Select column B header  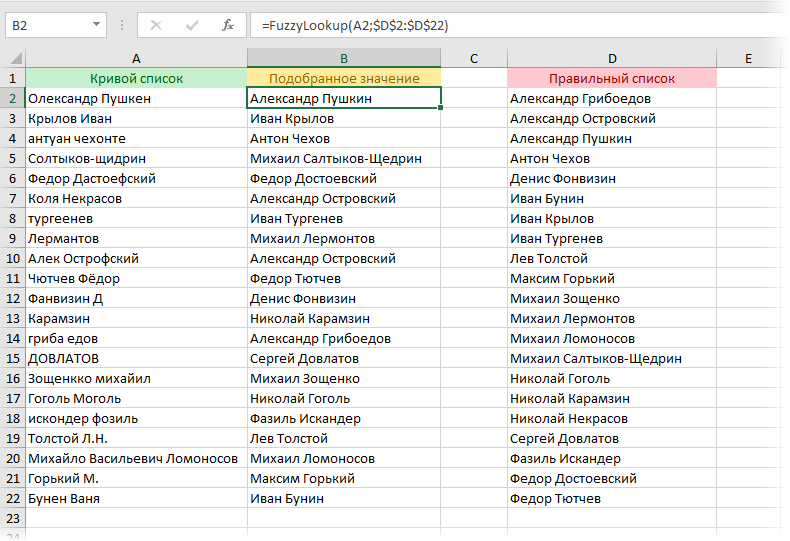click(344, 58)
